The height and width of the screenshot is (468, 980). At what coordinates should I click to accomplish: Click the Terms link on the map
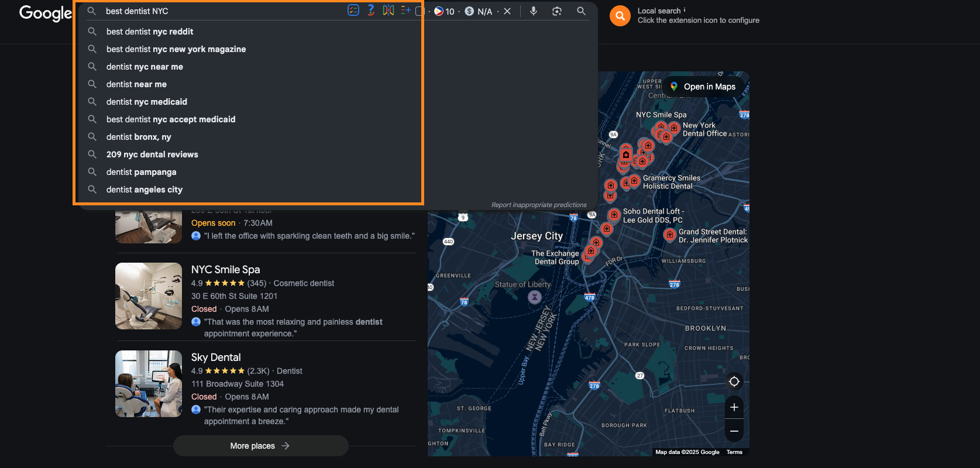click(734, 452)
